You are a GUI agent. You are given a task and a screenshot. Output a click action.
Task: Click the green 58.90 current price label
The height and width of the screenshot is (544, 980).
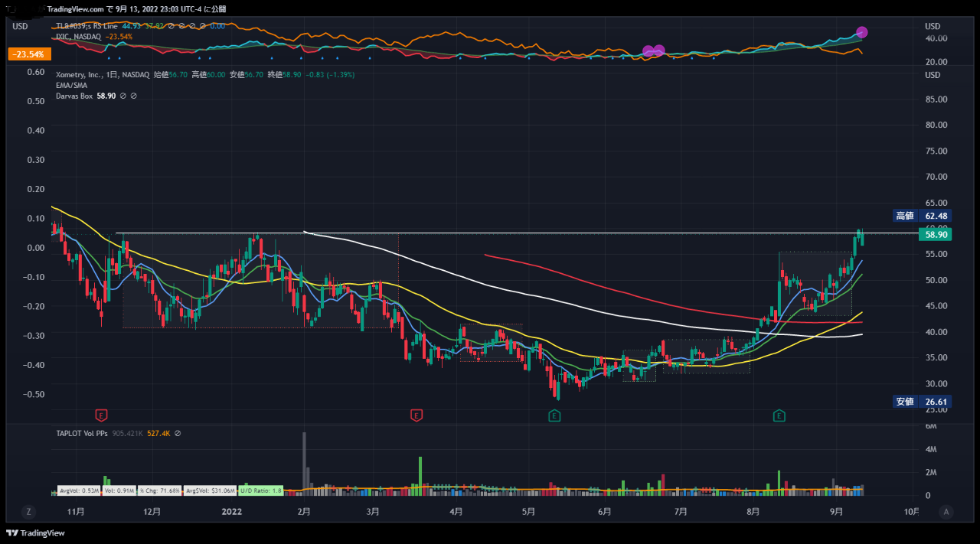click(x=937, y=235)
